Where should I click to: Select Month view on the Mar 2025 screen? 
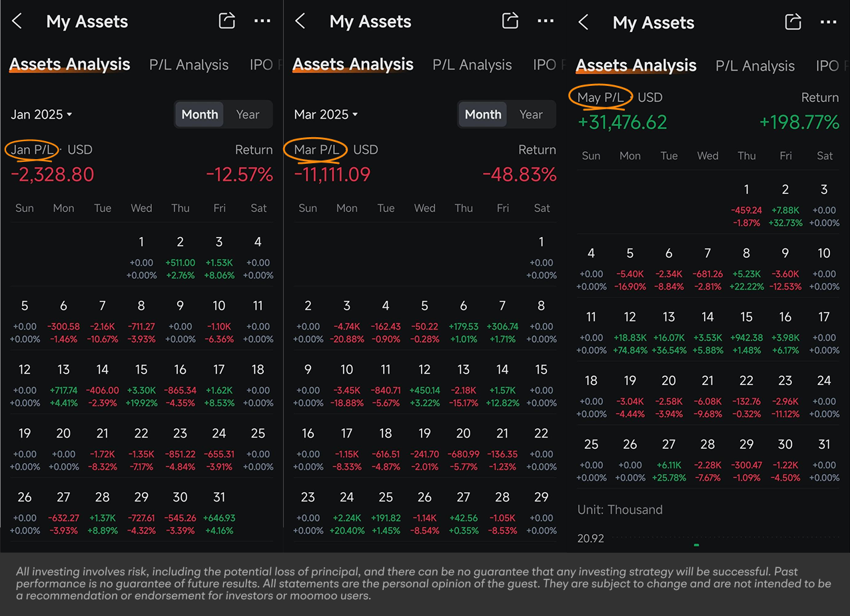click(483, 115)
